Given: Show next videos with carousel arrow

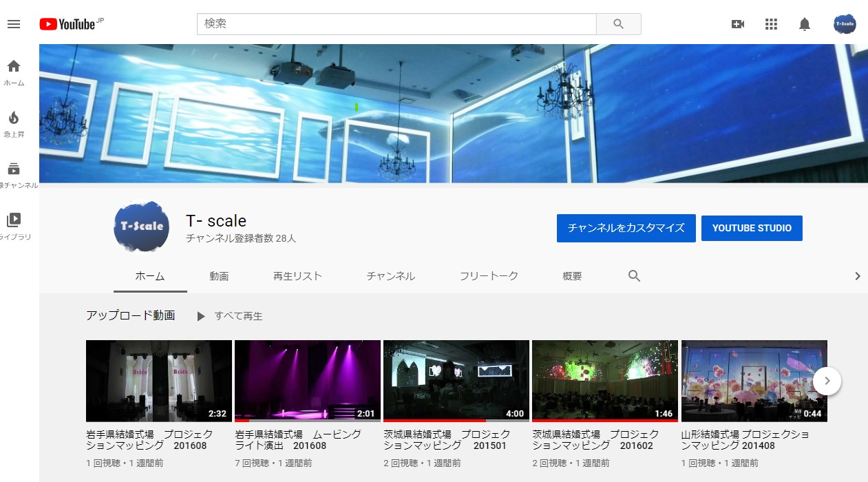Looking at the screenshot, I should tap(827, 380).
